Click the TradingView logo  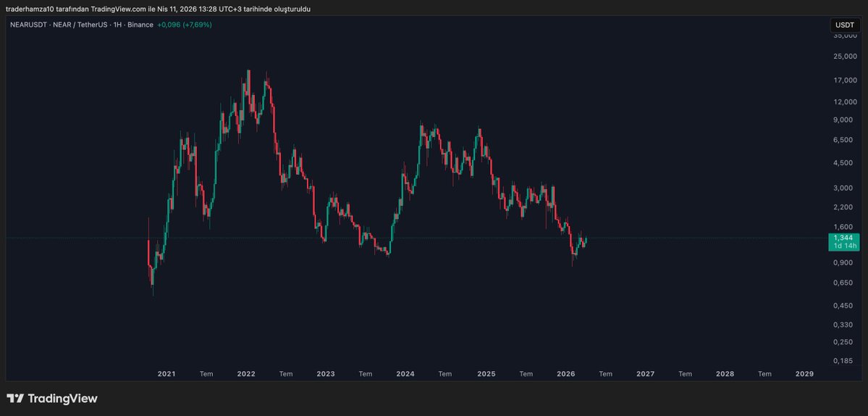52,399
